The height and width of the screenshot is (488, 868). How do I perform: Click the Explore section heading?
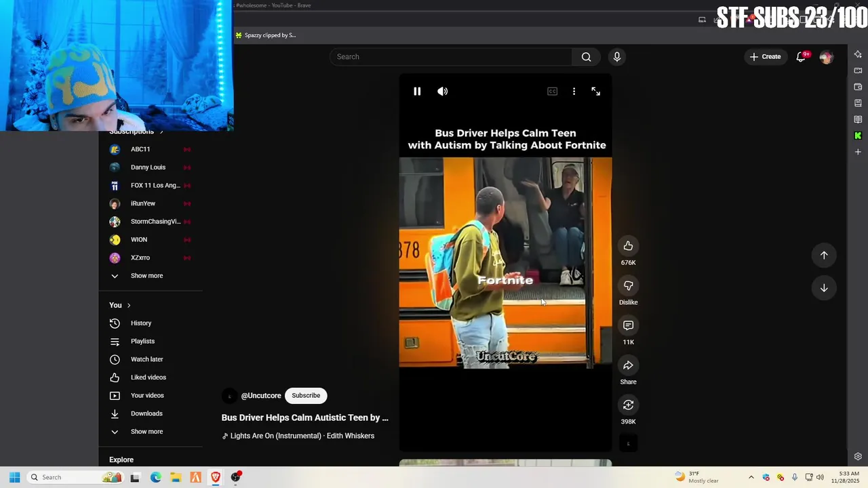point(121,460)
